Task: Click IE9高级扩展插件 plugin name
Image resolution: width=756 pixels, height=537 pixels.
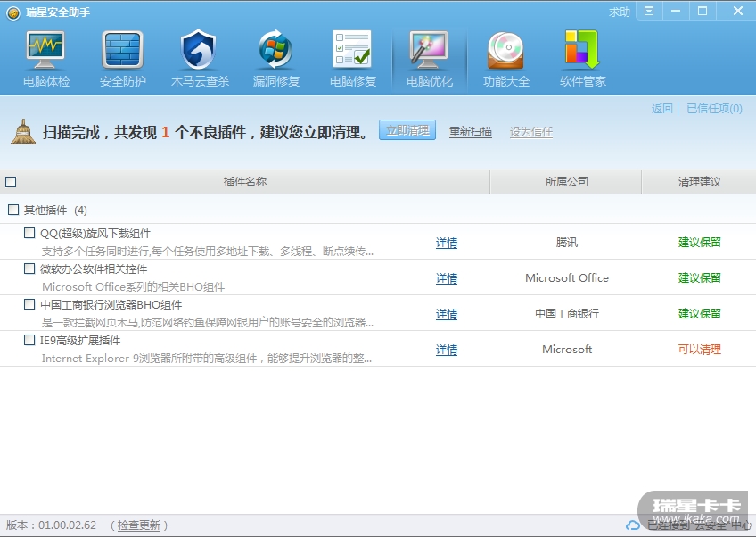Action: pyautogui.click(x=80, y=341)
